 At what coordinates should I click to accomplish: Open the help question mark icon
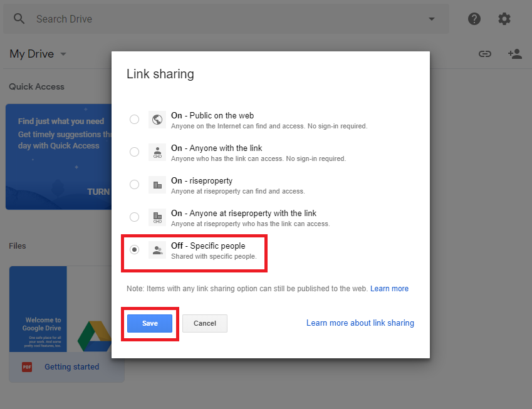click(474, 19)
